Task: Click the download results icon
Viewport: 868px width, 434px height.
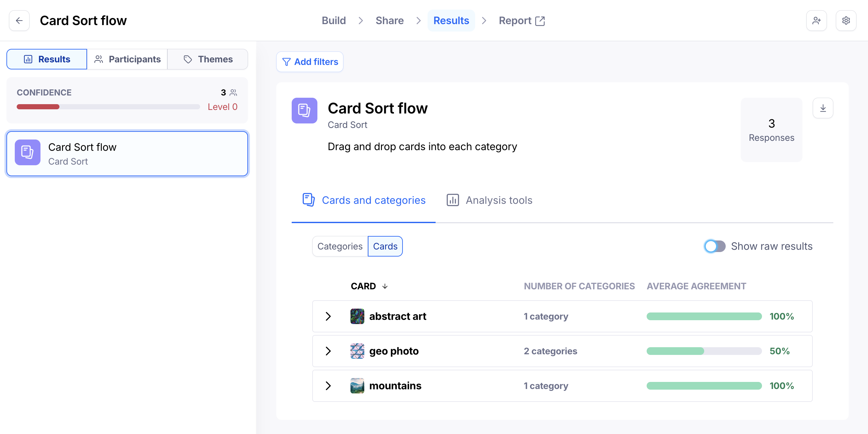Action: click(x=823, y=108)
